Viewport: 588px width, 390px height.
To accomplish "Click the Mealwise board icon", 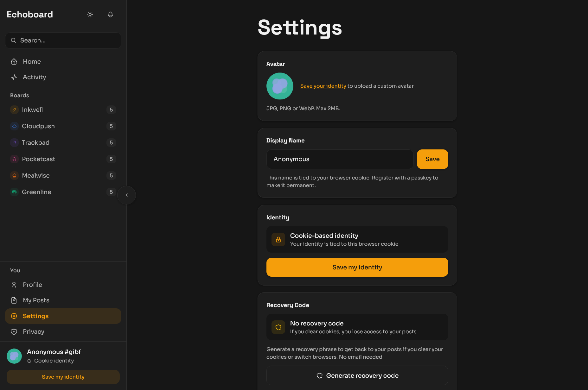I will [14, 176].
